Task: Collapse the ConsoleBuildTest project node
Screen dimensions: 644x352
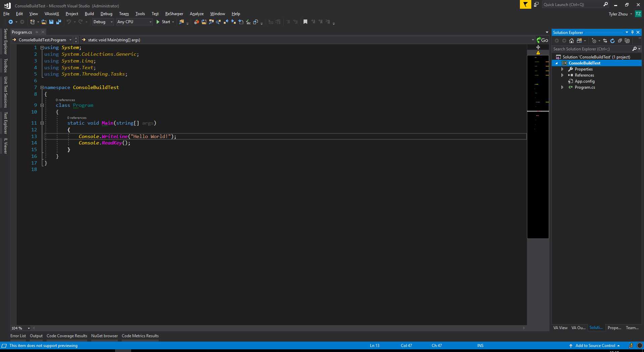Action: 557,63
